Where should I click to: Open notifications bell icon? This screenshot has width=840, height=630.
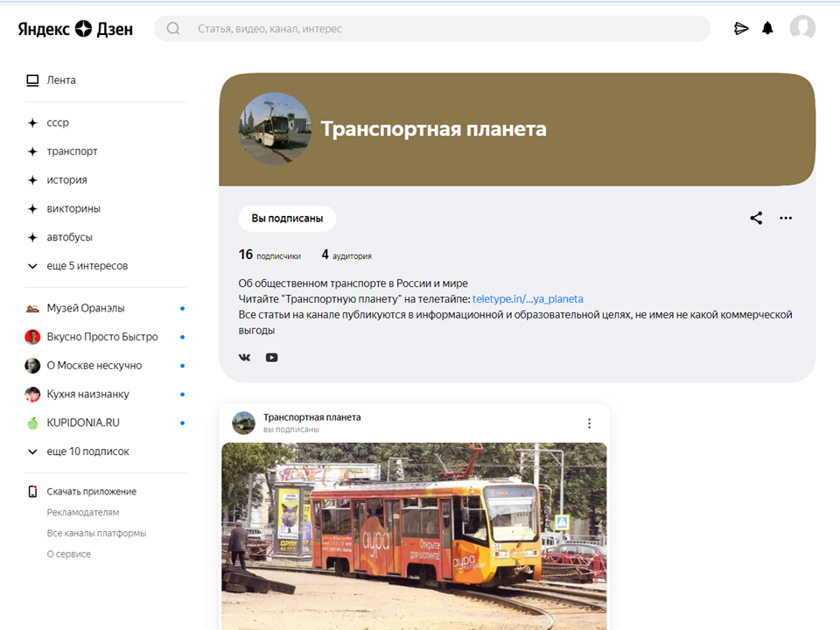click(x=767, y=28)
